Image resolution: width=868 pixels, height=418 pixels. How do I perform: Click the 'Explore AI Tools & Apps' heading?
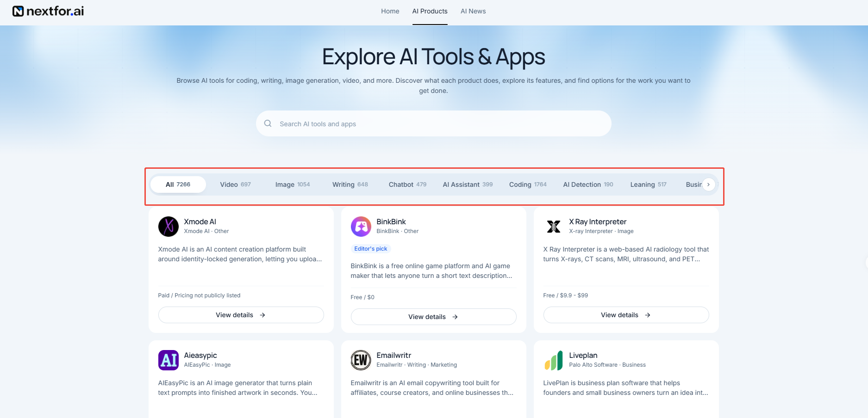[x=434, y=57]
